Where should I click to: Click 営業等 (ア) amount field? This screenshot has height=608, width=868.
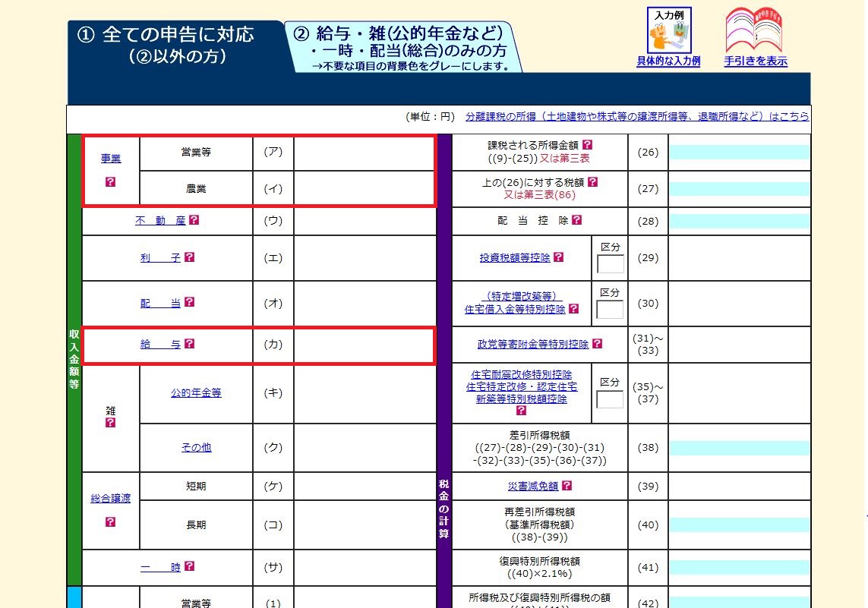coord(365,153)
